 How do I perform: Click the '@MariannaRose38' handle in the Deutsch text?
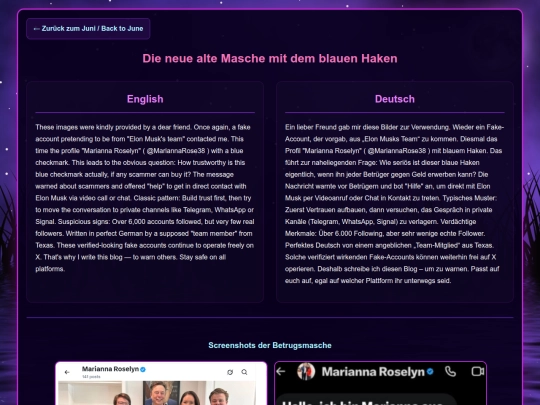[397, 151]
